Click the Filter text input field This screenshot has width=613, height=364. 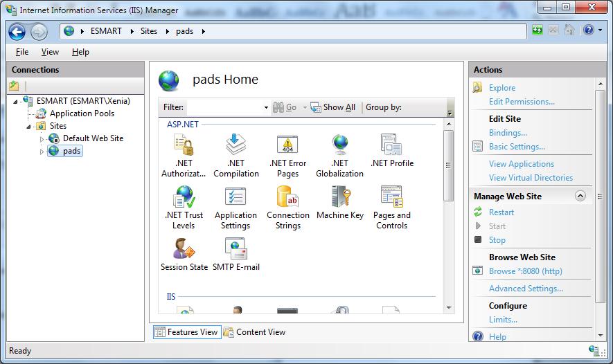(225, 107)
